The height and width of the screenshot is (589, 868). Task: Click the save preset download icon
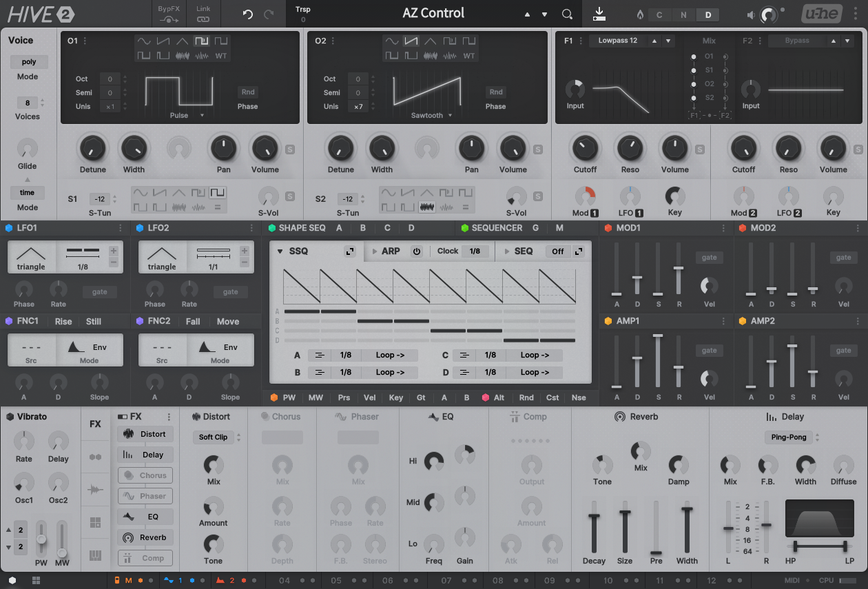(599, 14)
